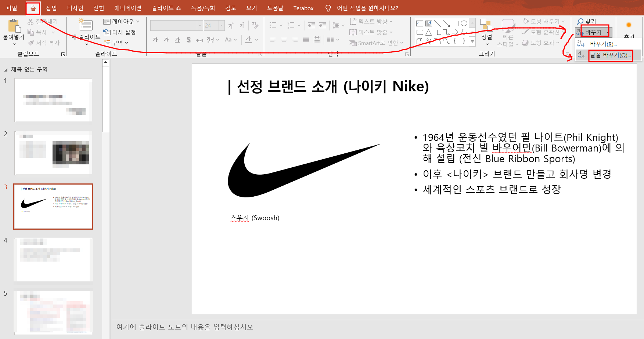This screenshot has height=339, width=644.
Task: Justify the paragraph text
Action: coord(306,40)
